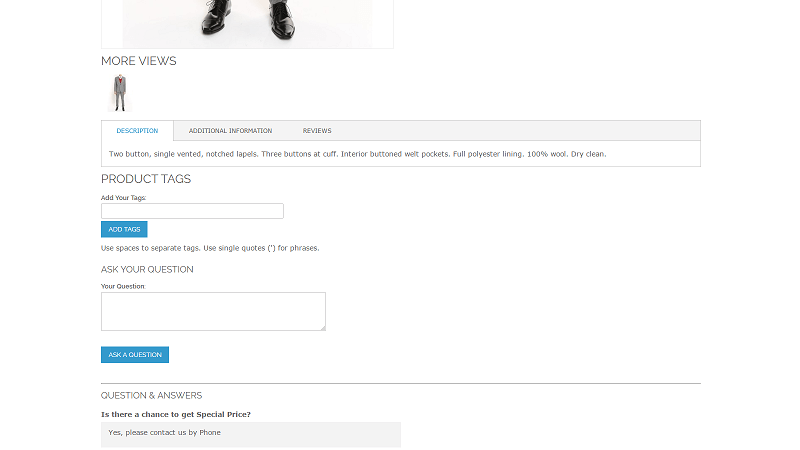Click the resize handle of the question text area
800x450 pixels.
click(323, 328)
